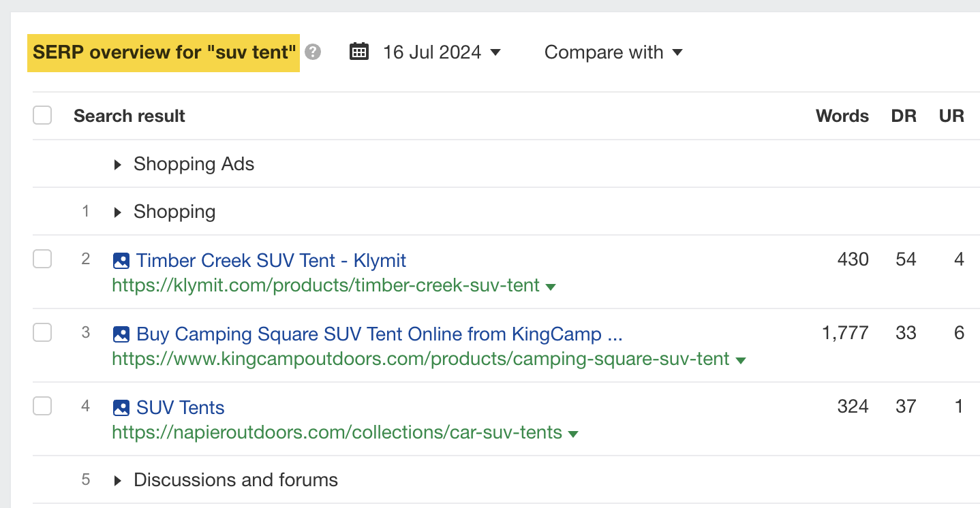Click the help question mark icon

tap(313, 52)
